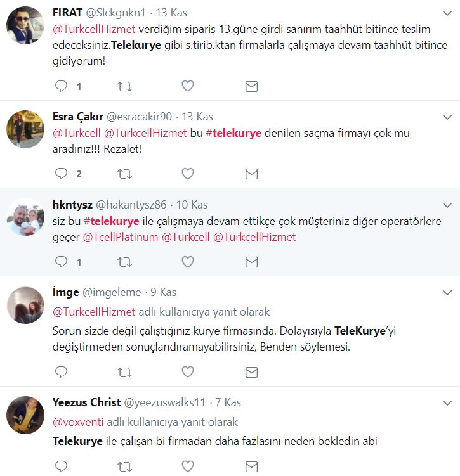
Task: Reply to İmge's tweet
Action: click(x=61, y=372)
